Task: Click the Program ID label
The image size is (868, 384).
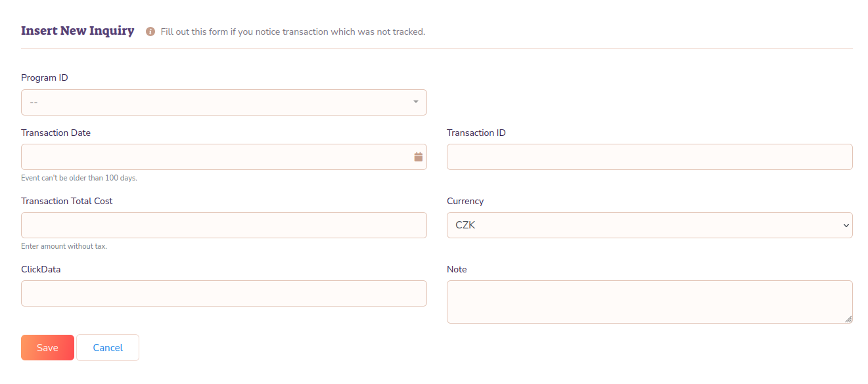Action: pyautogui.click(x=45, y=77)
